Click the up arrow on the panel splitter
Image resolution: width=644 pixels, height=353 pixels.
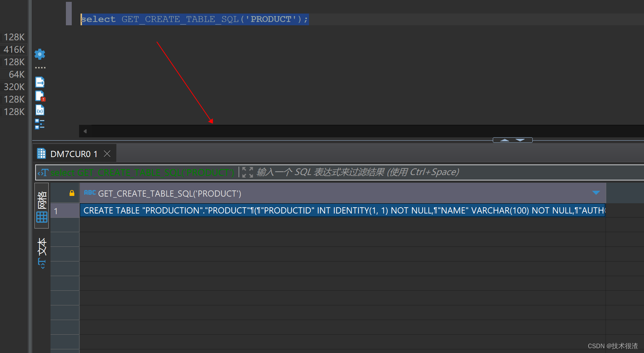click(x=505, y=140)
